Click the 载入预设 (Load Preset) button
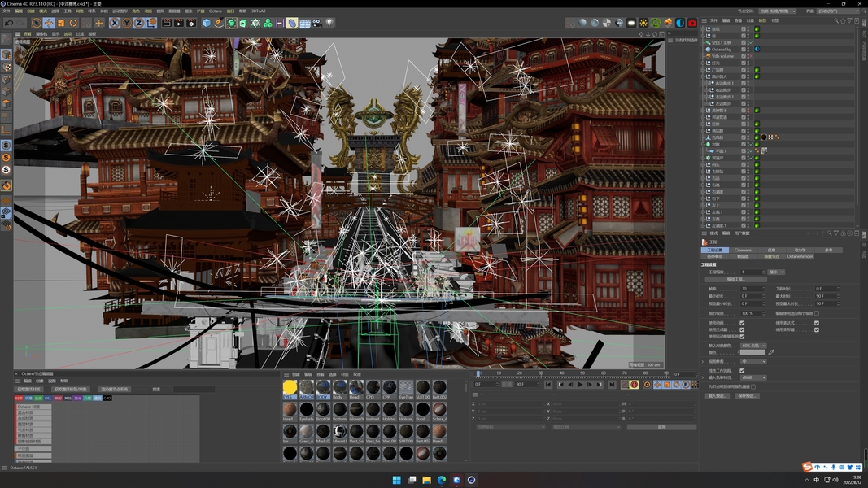The image size is (868, 488). point(717,396)
